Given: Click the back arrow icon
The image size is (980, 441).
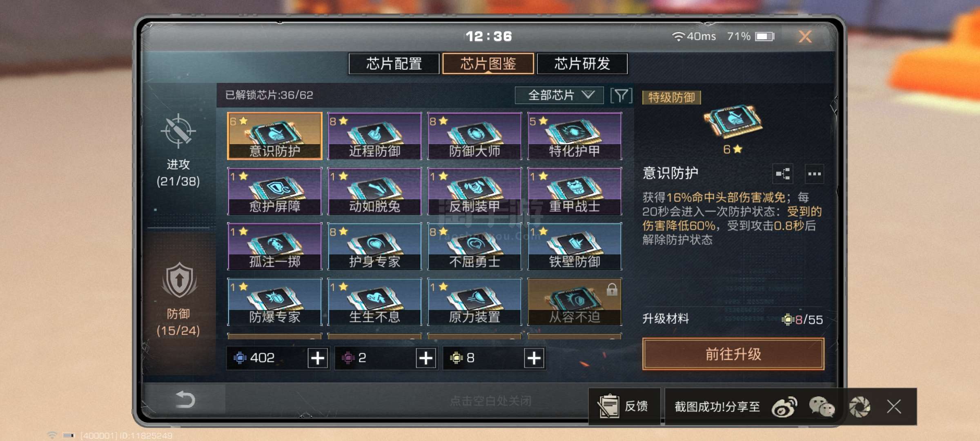Looking at the screenshot, I should coord(185,399).
